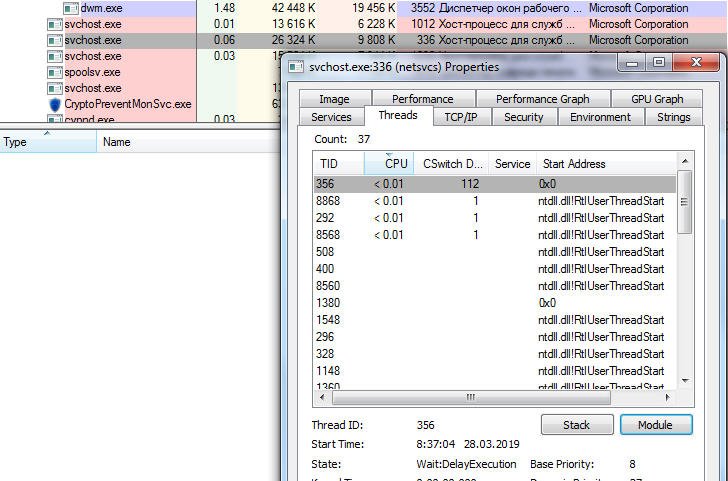
Task: Select the Threads tab
Action: [x=398, y=116]
